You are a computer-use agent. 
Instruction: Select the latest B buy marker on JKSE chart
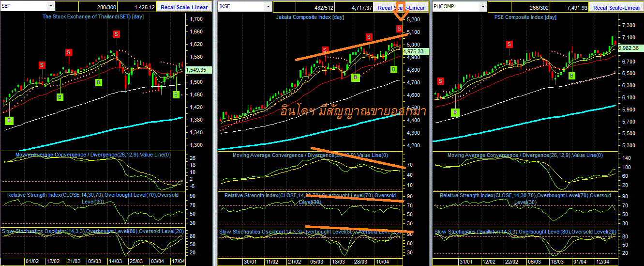click(x=394, y=69)
